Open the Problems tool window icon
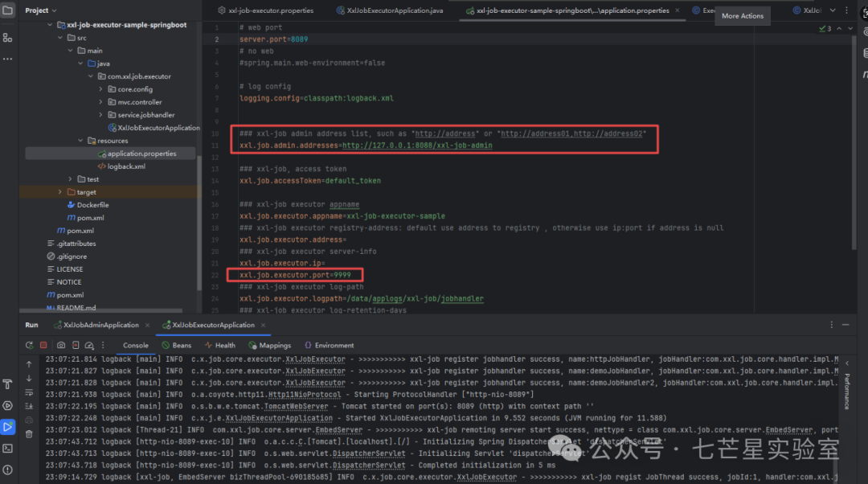The width and height of the screenshot is (868, 484). pyautogui.click(x=8, y=470)
